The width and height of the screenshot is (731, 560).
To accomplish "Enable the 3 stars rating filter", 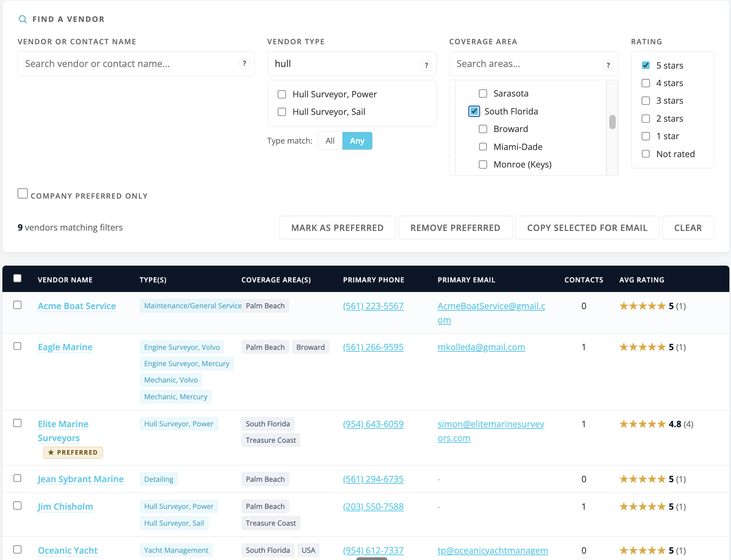I will coord(646,101).
